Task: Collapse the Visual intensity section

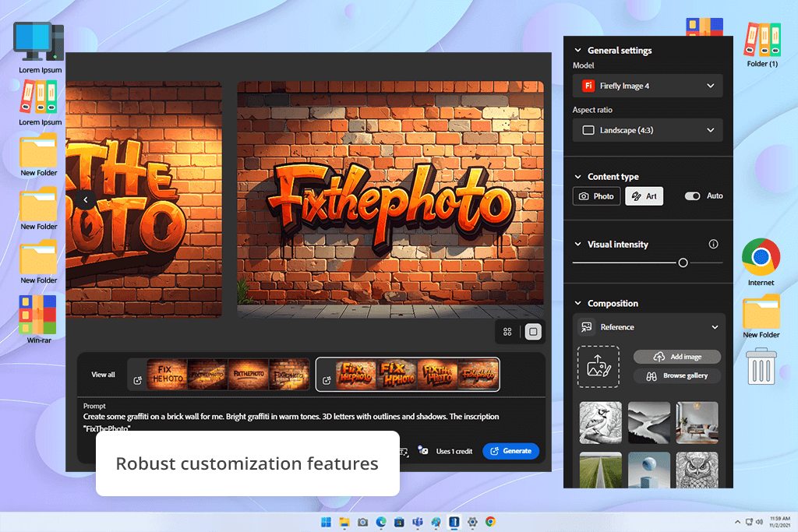Action: 577,244
